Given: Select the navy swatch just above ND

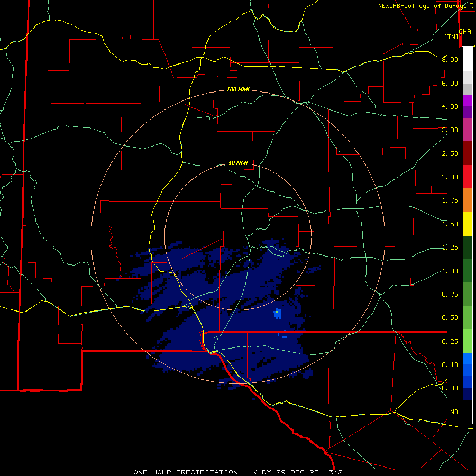Looking at the screenshot, I should click(x=467, y=394).
